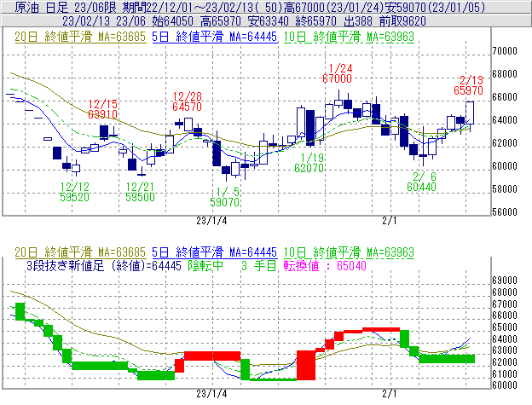Click the 陰転中 status text
532x405 pixels.
(x=206, y=265)
